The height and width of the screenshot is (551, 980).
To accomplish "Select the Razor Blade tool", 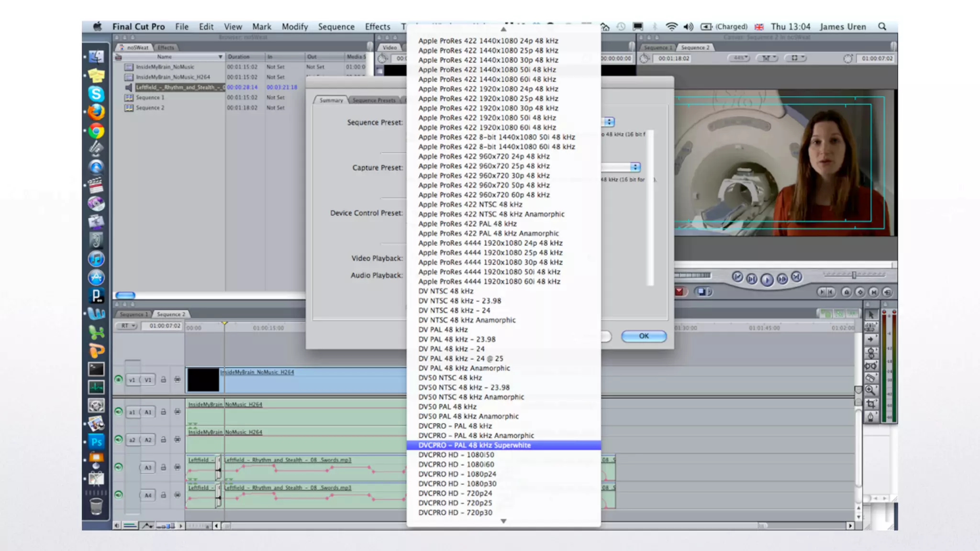I will pyautogui.click(x=871, y=378).
